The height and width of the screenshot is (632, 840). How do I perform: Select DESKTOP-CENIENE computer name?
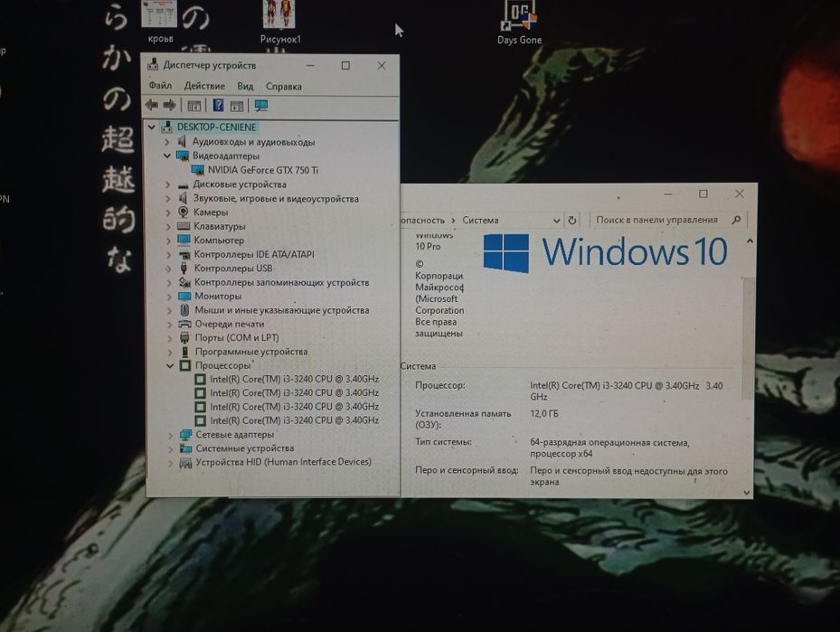coord(216,127)
